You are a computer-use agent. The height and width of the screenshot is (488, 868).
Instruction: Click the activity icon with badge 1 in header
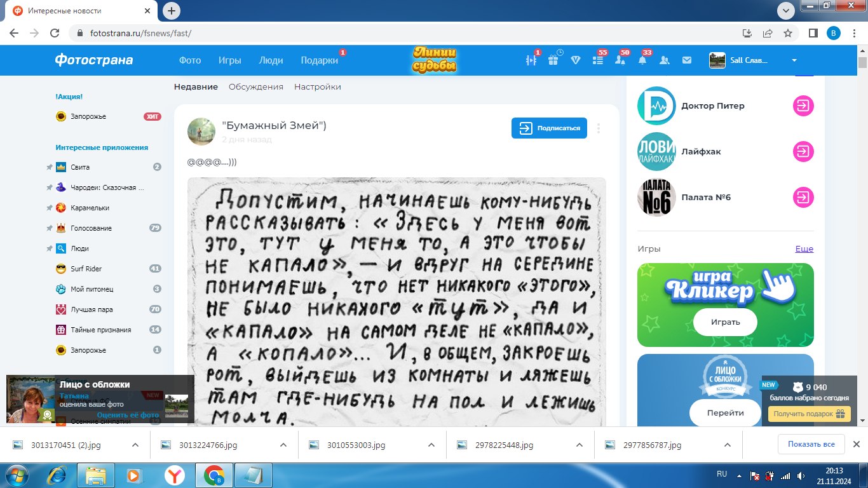[x=531, y=60]
